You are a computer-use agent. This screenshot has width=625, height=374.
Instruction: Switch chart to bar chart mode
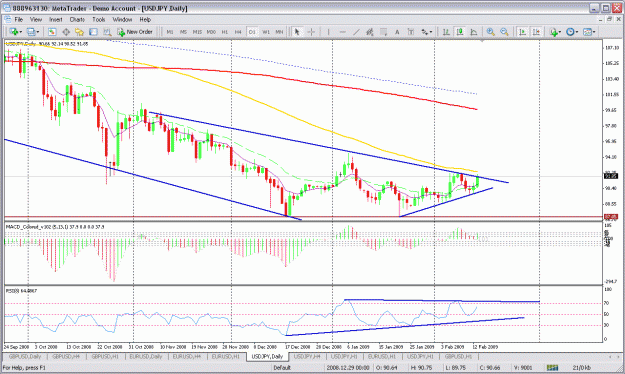(x=446, y=32)
